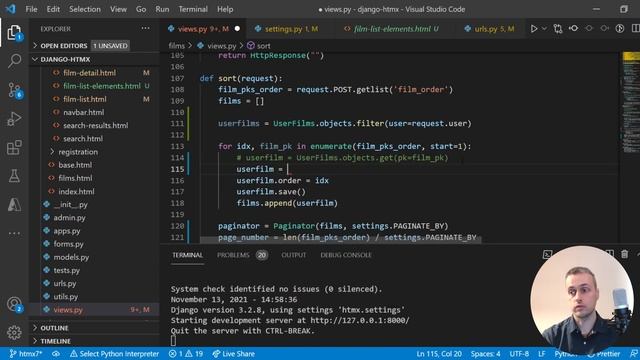The height and width of the screenshot is (360, 640).
Task: Click the editor minimap on the right
Action: click(631, 102)
